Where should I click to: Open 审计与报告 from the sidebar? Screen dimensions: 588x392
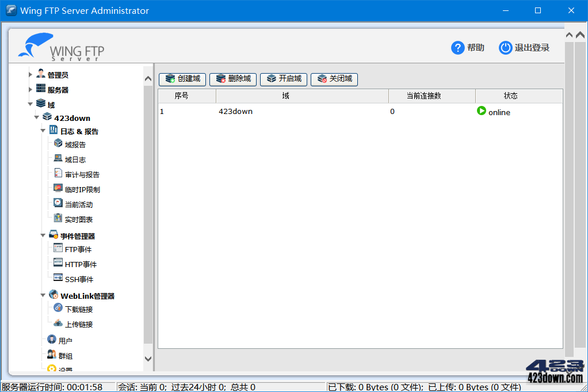pyautogui.click(x=58, y=174)
